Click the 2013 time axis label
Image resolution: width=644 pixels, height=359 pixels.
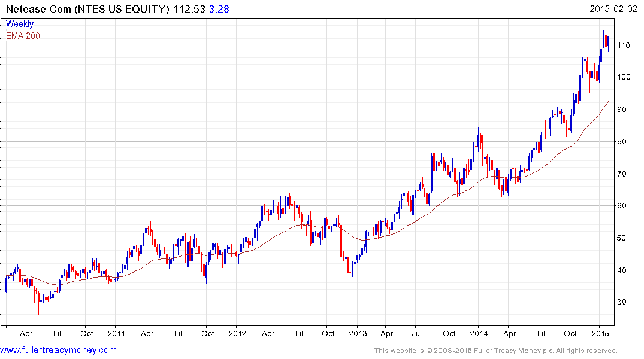tap(358, 333)
